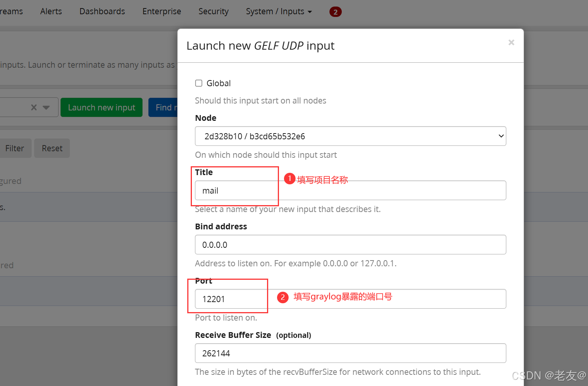Image resolution: width=588 pixels, height=386 pixels.
Task: Click the Streams menu item at the left edge
Action: pyautogui.click(x=11, y=12)
